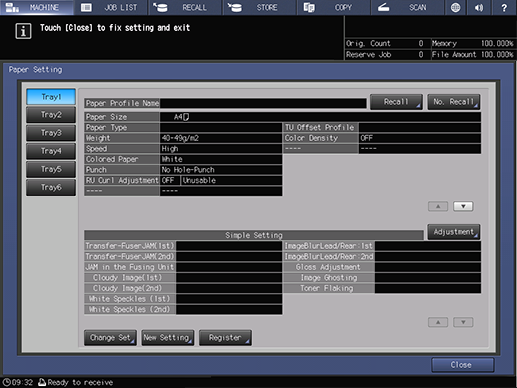Click the Toner Flaking row

click(x=382, y=288)
